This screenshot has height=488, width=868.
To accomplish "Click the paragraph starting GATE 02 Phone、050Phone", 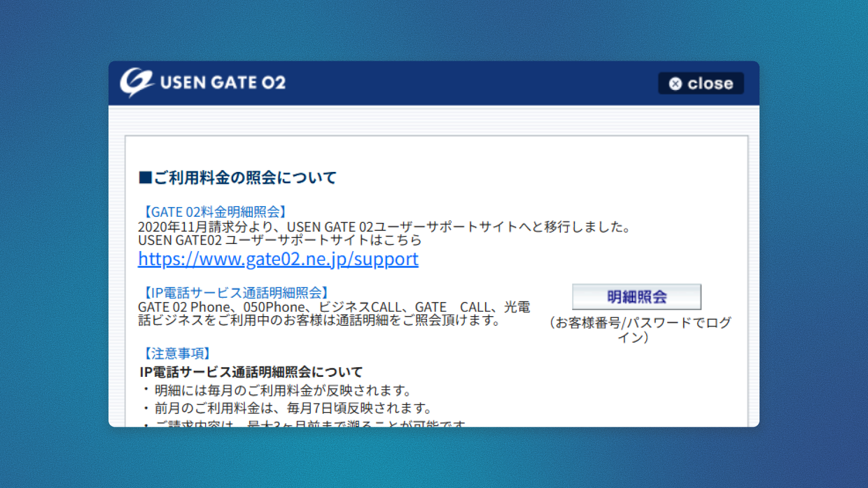I will 334,313.
